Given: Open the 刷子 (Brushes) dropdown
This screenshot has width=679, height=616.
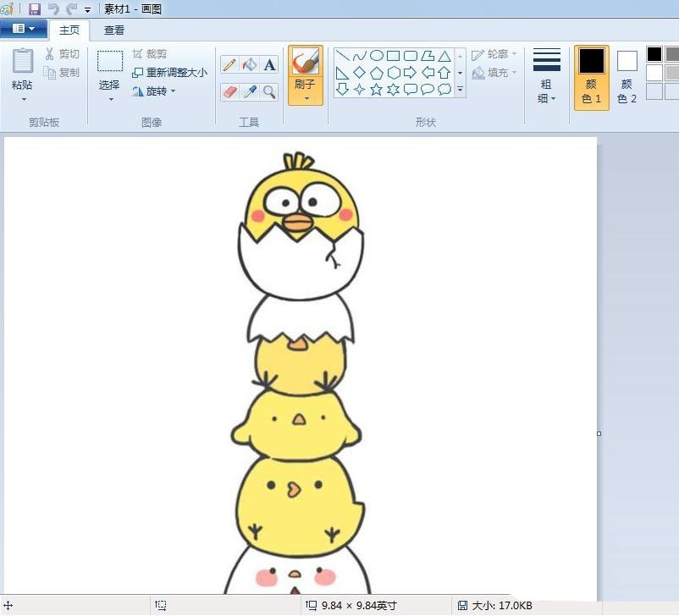Looking at the screenshot, I should pos(306,97).
